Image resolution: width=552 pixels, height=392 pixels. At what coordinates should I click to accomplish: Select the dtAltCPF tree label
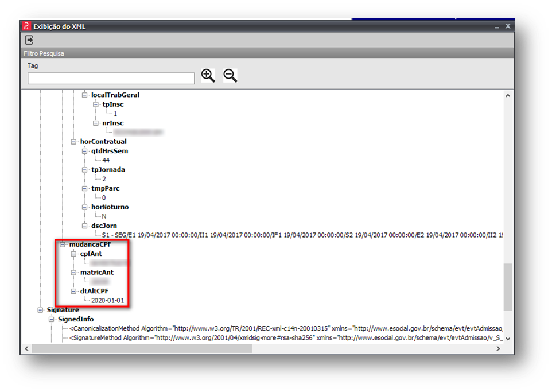[x=94, y=291]
